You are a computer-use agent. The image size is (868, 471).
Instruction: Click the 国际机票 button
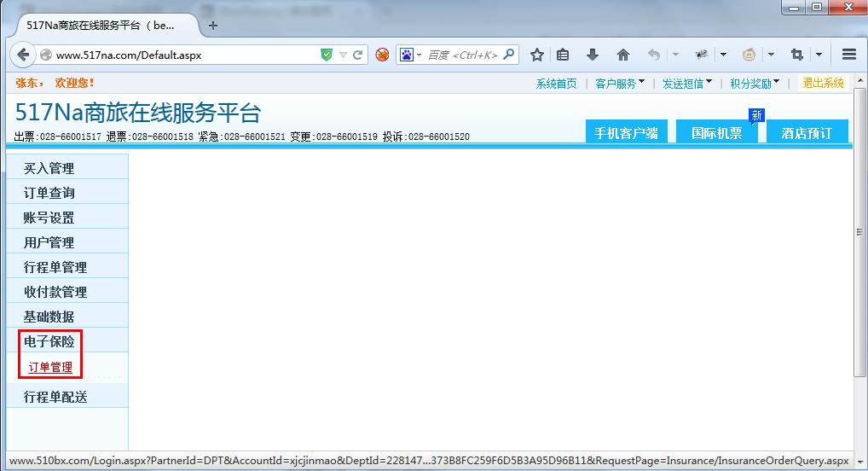coord(717,132)
